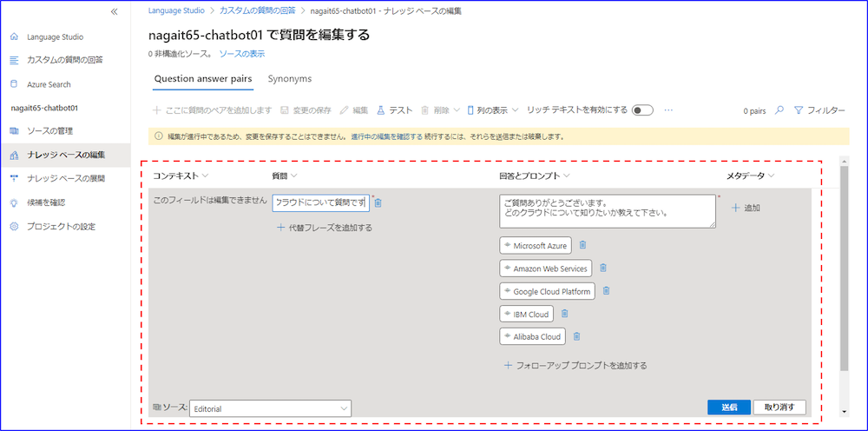
Task: Open the 回答とプロンプト column header dropdown
Action: coord(535,176)
